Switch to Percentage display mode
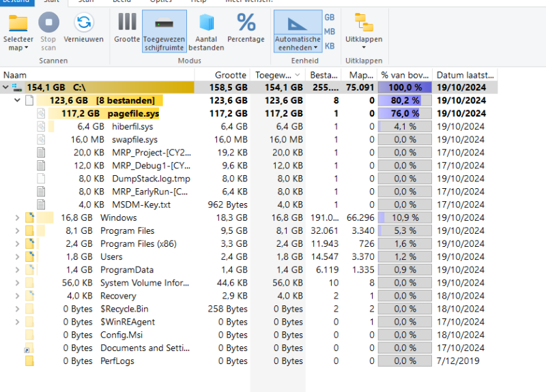Screen dimensions: 546x392 [x=246, y=23]
